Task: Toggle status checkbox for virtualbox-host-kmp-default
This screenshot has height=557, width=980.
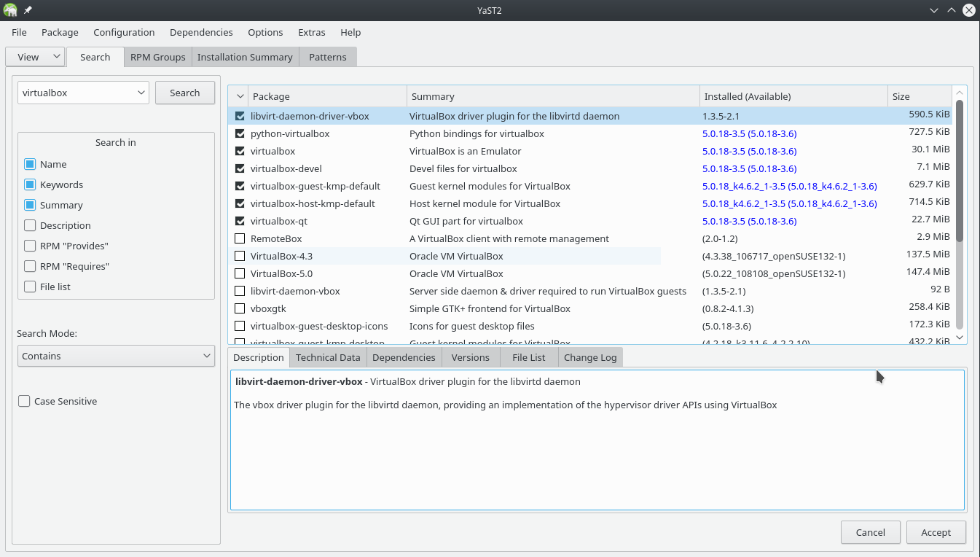Action: click(240, 203)
